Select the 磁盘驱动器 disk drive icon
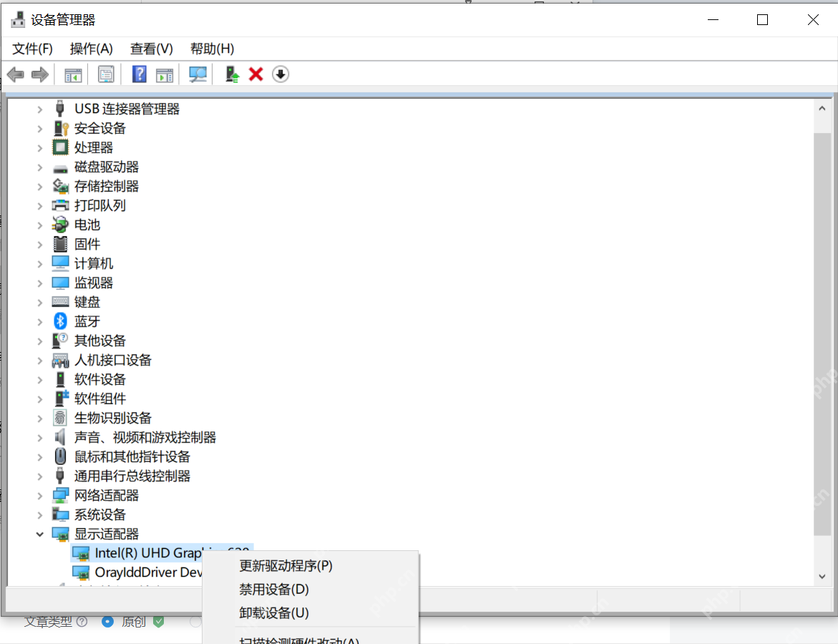 [60, 168]
